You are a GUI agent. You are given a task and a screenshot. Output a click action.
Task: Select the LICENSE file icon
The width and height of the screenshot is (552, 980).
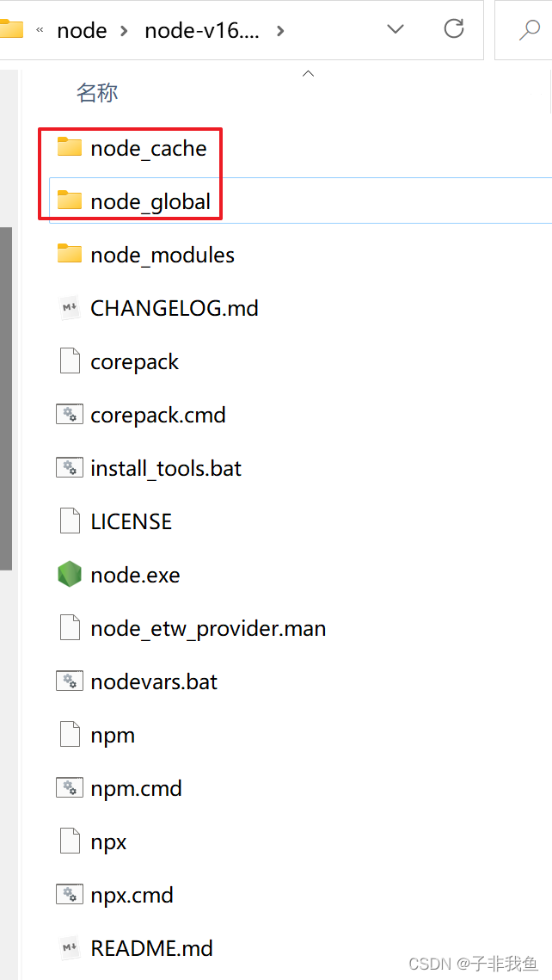tap(70, 521)
